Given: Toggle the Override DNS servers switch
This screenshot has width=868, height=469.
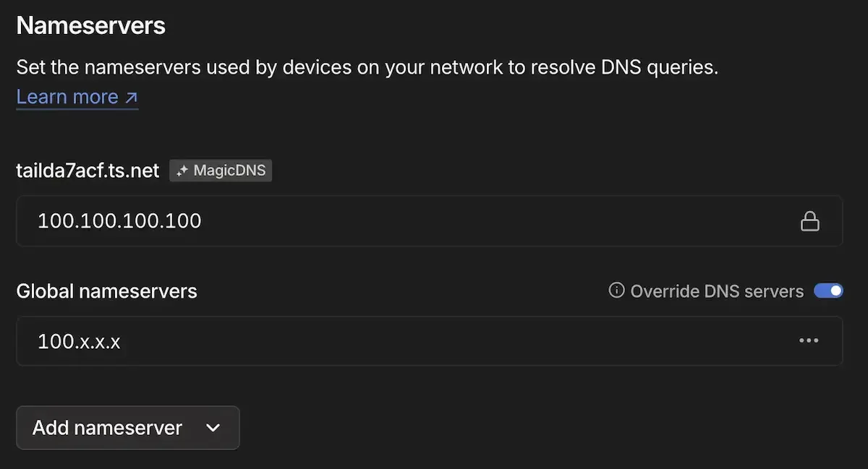Looking at the screenshot, I should 828,291.
